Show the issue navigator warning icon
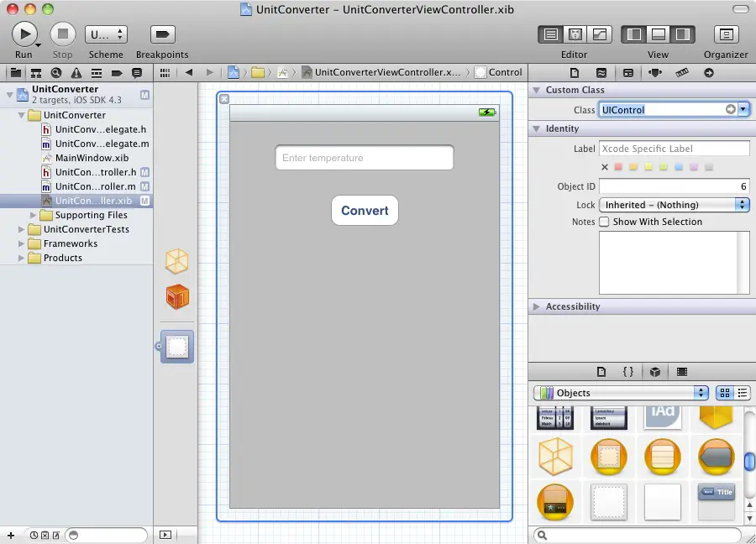Image resolution: width=756 pixels, height=544 pixels. point(76,73)
